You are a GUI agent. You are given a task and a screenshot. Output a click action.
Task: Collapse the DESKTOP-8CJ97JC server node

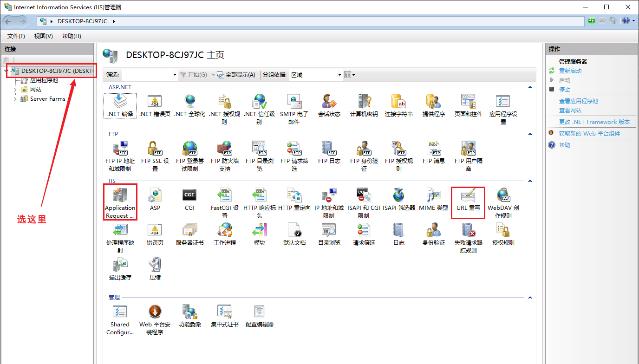tap(6, 71)
